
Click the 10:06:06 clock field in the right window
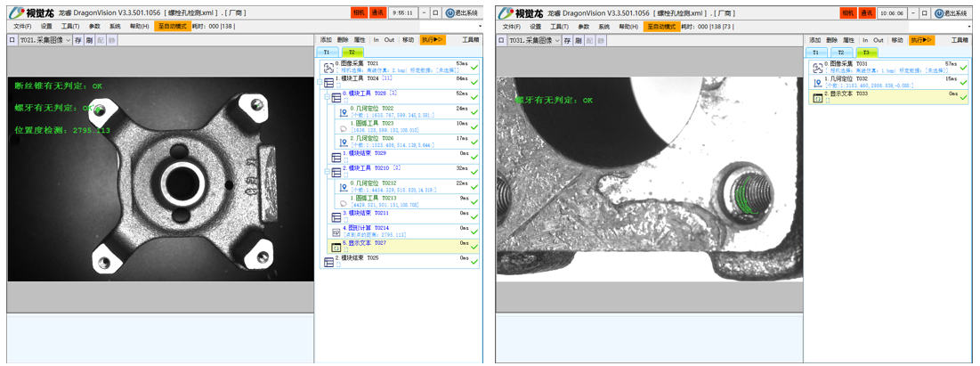click(893, 12)
